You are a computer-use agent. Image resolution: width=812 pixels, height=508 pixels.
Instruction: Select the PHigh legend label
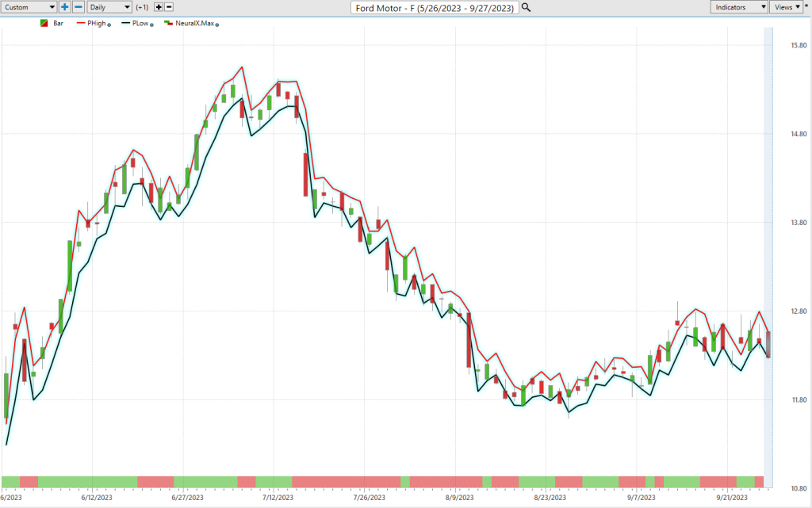pyautogui.click(x=96, y=23)
